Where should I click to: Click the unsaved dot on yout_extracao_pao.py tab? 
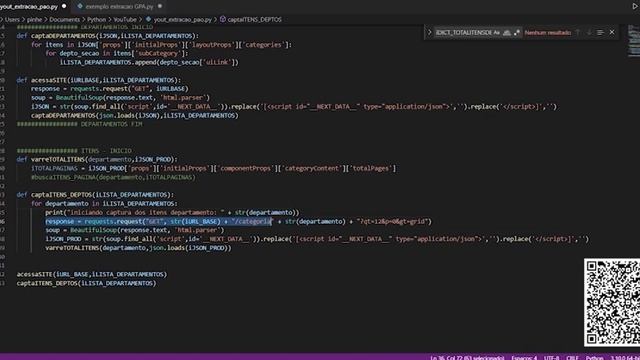pos(64,6)
